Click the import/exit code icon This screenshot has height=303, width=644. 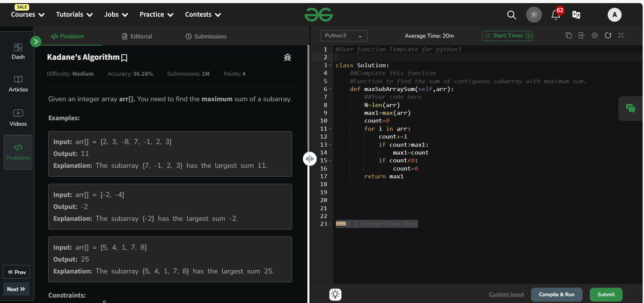tap(582, 35)
